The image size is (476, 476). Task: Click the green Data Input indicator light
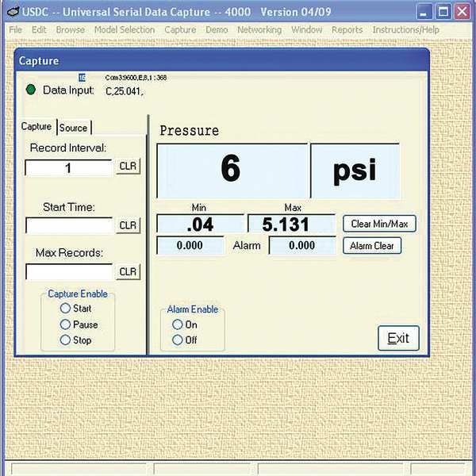(30, 90)
